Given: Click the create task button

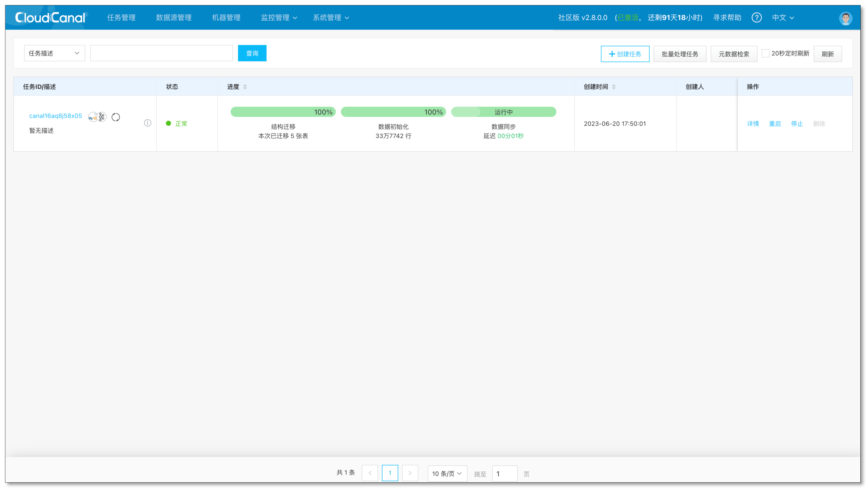Looking at the screenshot, I should [x=625, y=54].
